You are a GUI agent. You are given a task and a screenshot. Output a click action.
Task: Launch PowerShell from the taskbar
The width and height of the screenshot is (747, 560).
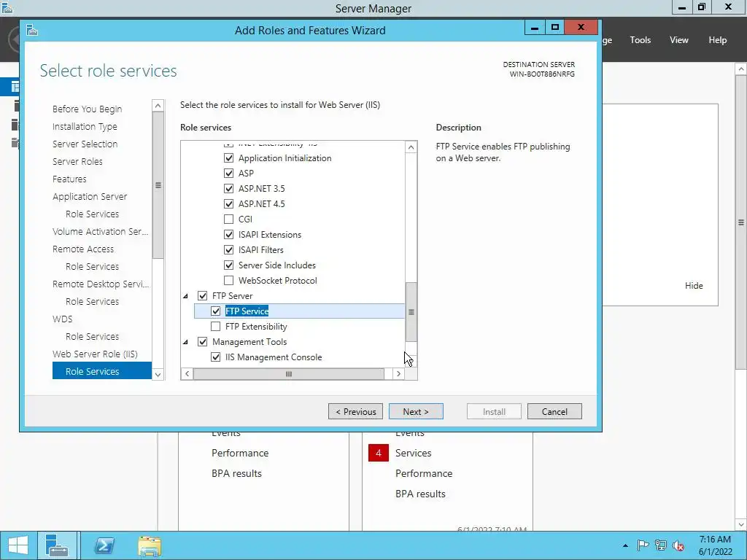tap(104, 545)
